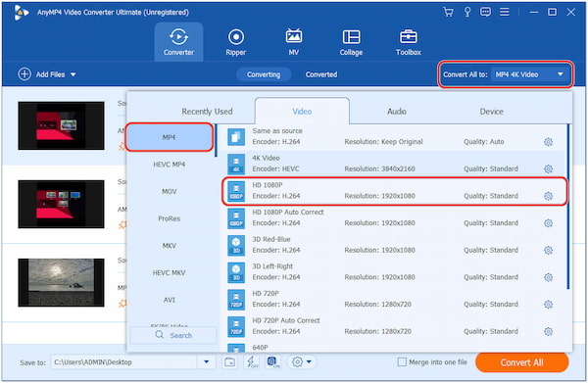
Task: Choose MP4 in the format list
Action: point(170,137)
